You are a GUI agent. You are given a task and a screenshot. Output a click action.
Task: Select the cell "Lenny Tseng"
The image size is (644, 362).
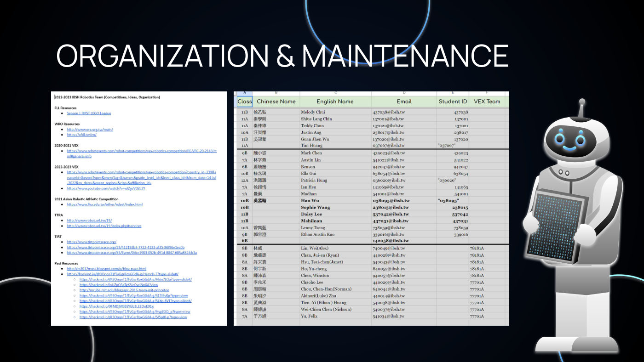(x=335, y=228)
